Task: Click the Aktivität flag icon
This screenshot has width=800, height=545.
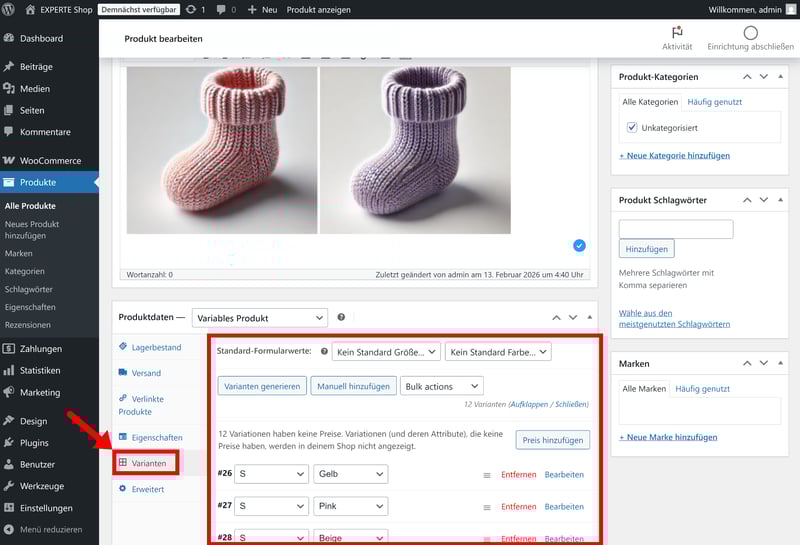Action: pos(677,32)
